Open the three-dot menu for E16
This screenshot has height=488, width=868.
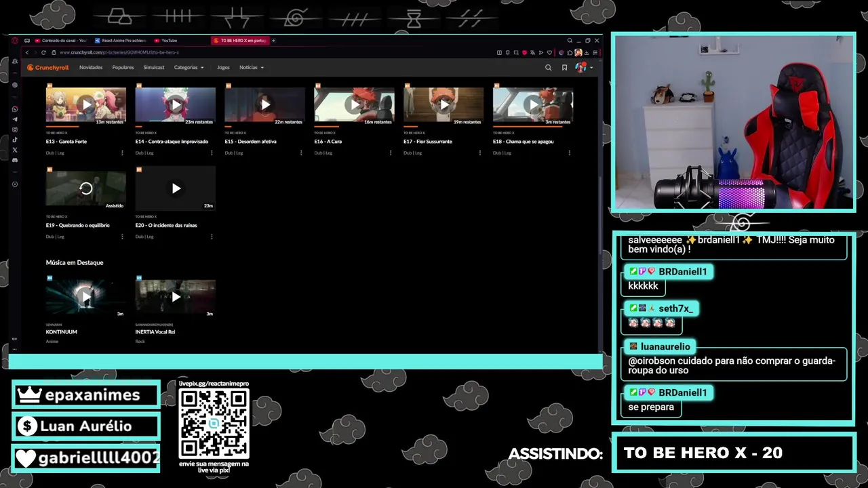click(391, 153)
